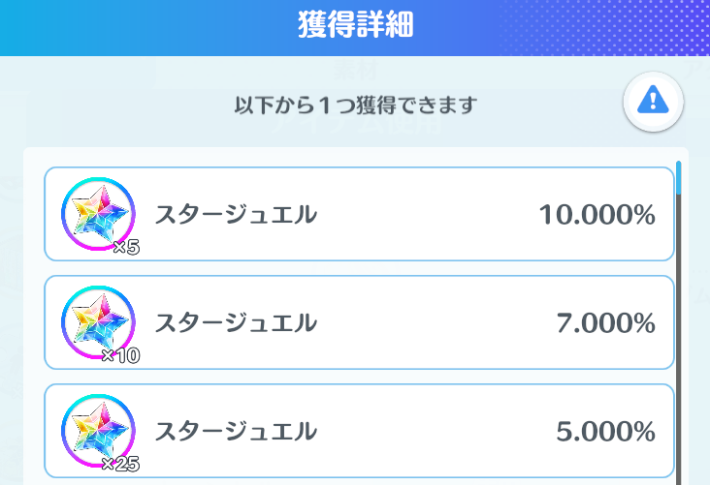Click the 5.000% probability value
The height and width of the screenshot is (485, 710).
[x=606, y=432]
